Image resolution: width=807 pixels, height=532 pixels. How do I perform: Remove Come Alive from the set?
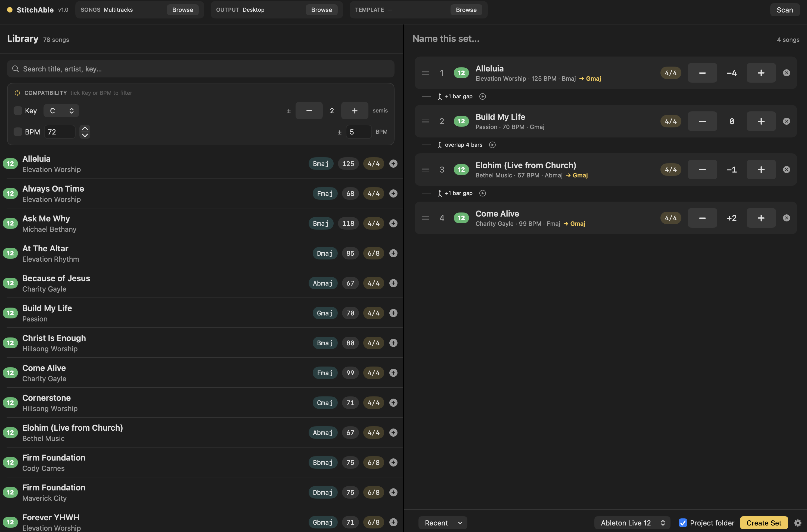(x=786, y=218)
